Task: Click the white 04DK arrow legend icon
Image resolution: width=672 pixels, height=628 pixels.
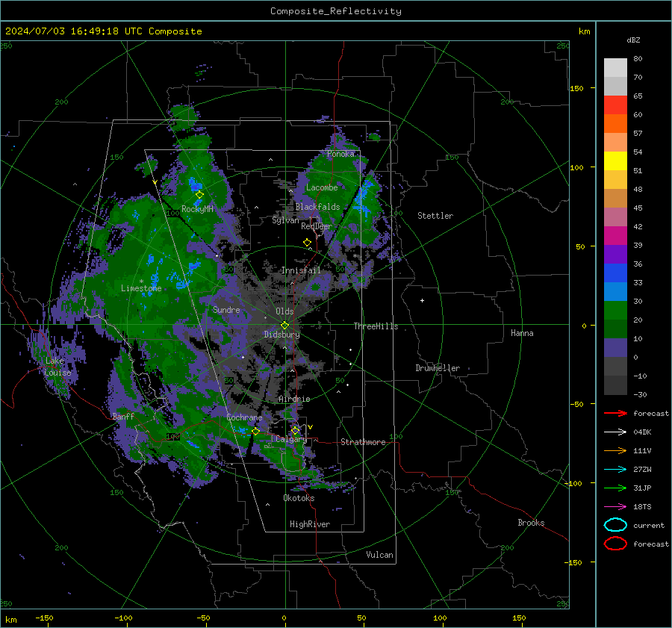Action: pos(615,432)
